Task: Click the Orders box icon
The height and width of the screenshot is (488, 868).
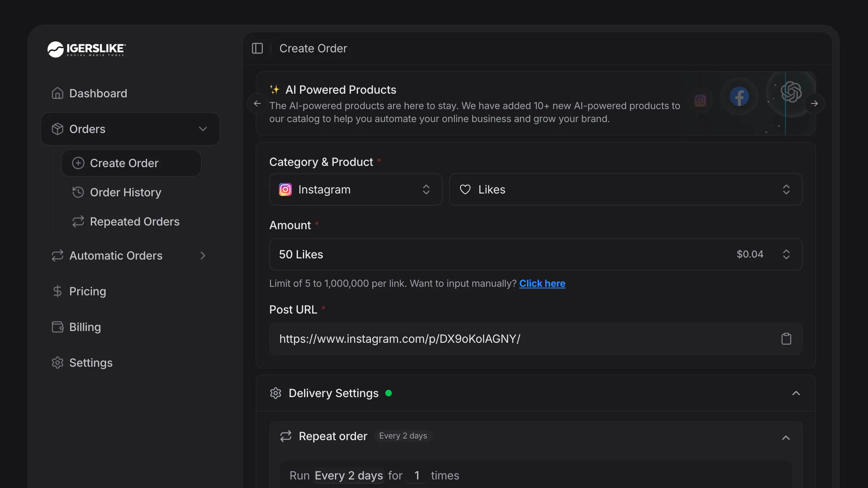Action: pos(58,129)
